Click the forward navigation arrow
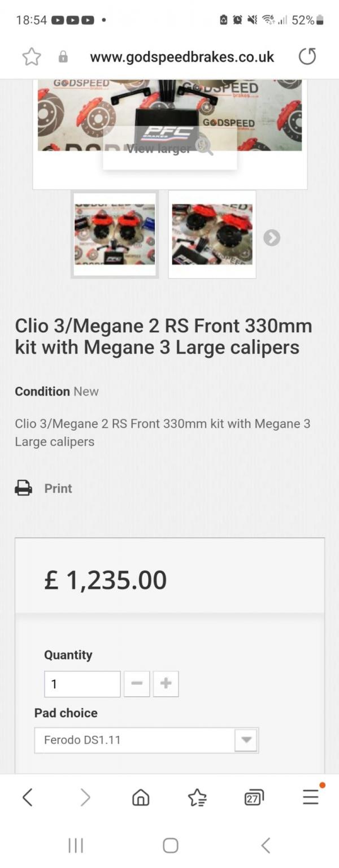 85,797
